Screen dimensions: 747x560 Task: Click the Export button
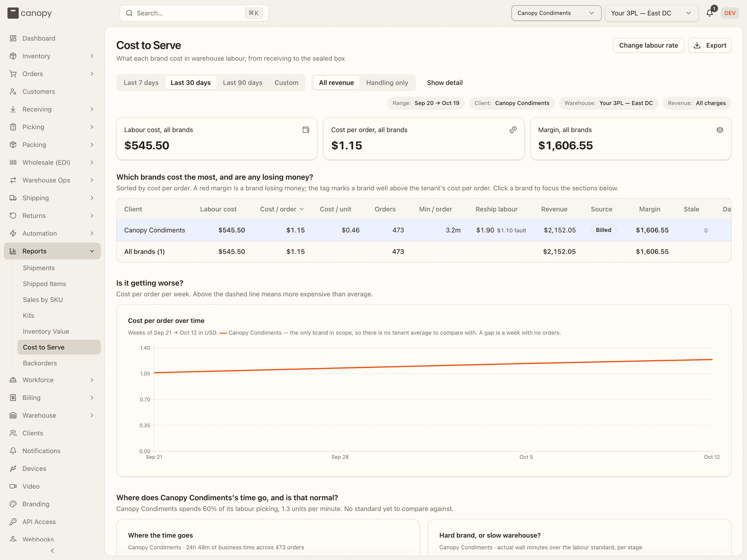(709, 45)
